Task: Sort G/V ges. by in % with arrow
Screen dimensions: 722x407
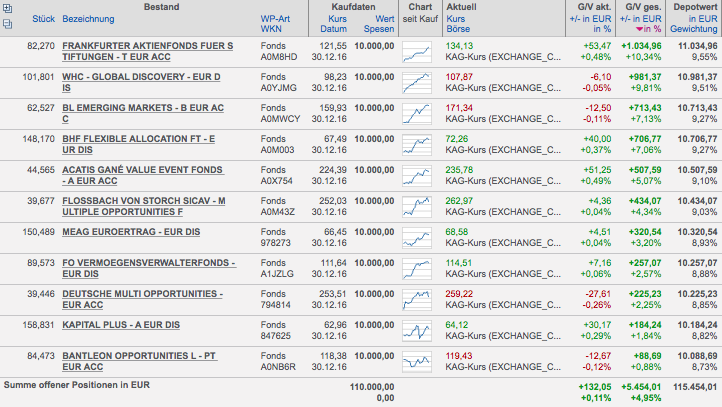Action: tap(648, 29)
